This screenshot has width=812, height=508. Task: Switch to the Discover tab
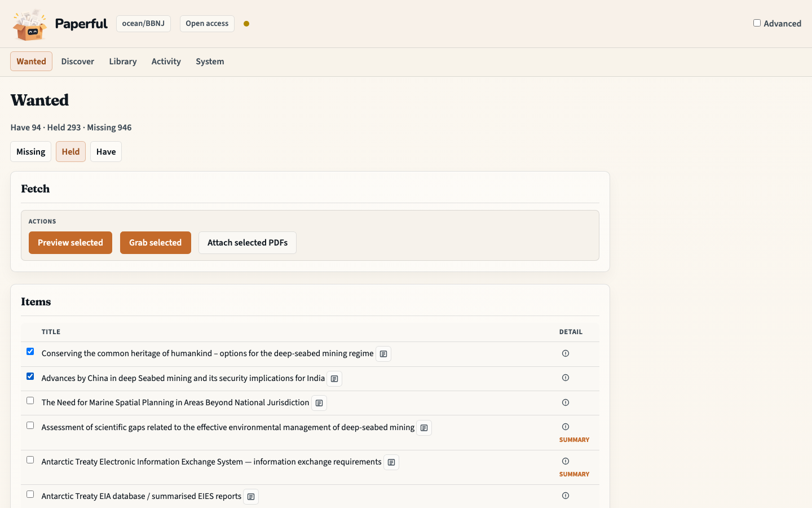[x=78, y=62]
